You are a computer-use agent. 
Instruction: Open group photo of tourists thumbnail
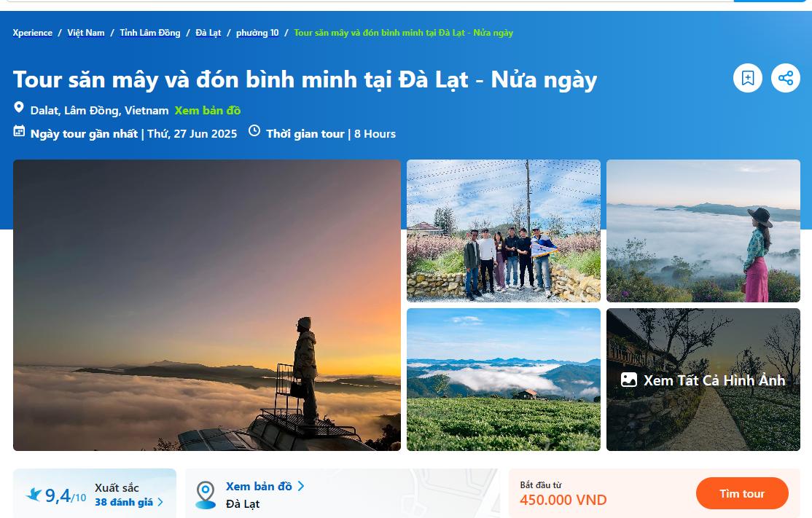tap(504, 231)
